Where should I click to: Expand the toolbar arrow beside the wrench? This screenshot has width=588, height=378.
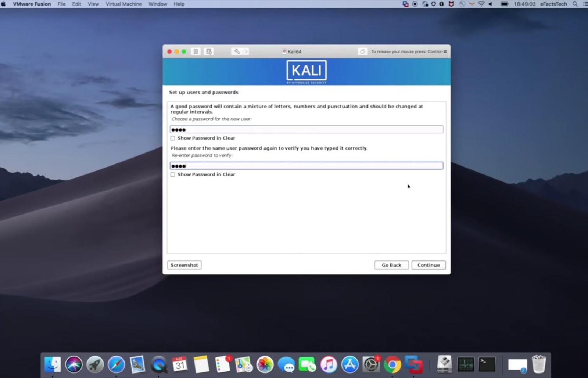coord(246,51)
